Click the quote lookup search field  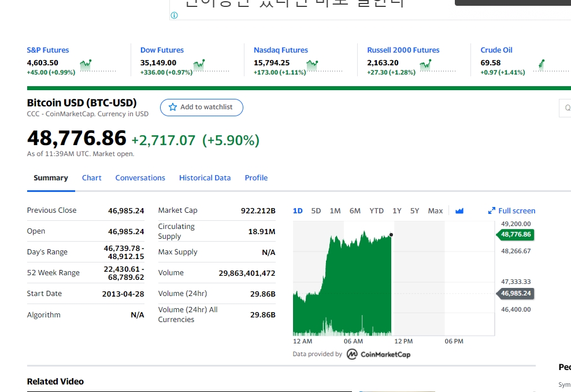click(x=565, y=108)
